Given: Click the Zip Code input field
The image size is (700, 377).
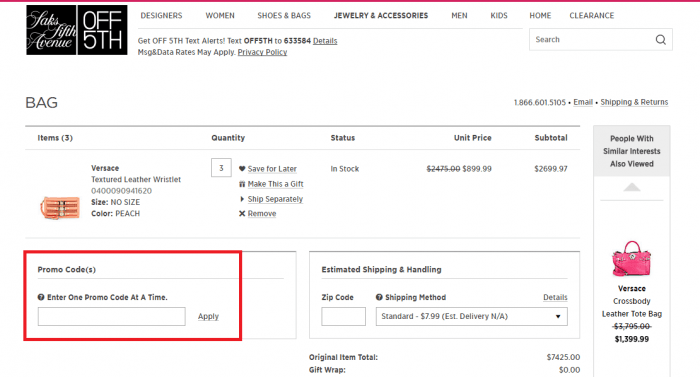Looking at the screenshot, I should (x=343, y=316).
